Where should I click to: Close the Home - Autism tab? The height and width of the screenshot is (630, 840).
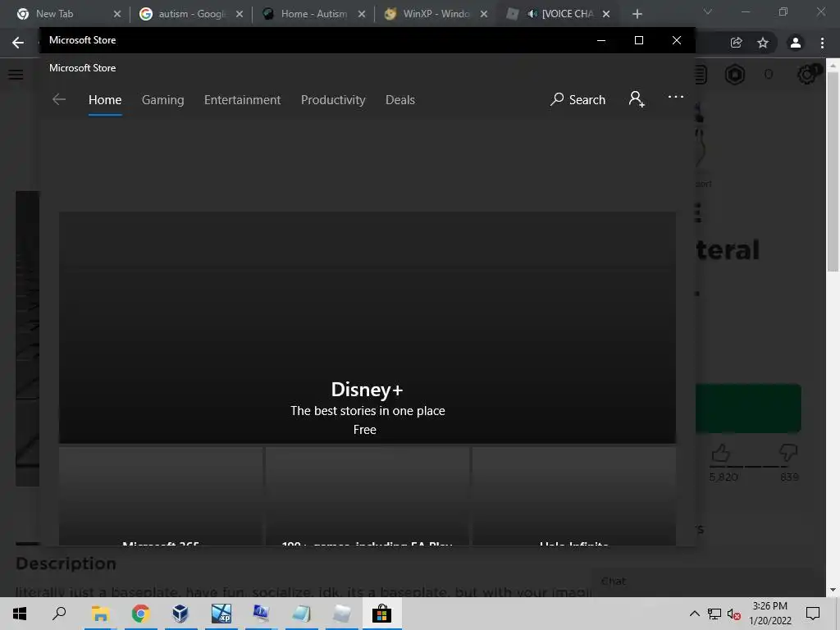(x=362, y=14)
